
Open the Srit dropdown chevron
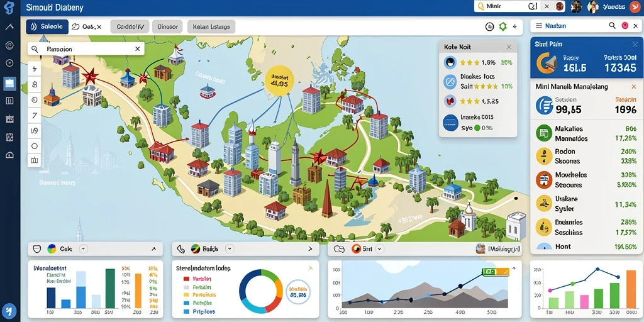(379, 249)
